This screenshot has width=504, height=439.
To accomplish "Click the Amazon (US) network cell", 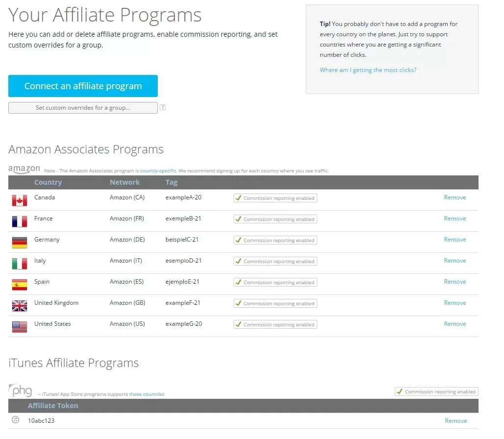I will pyautogui.click(x=127, y=324).
